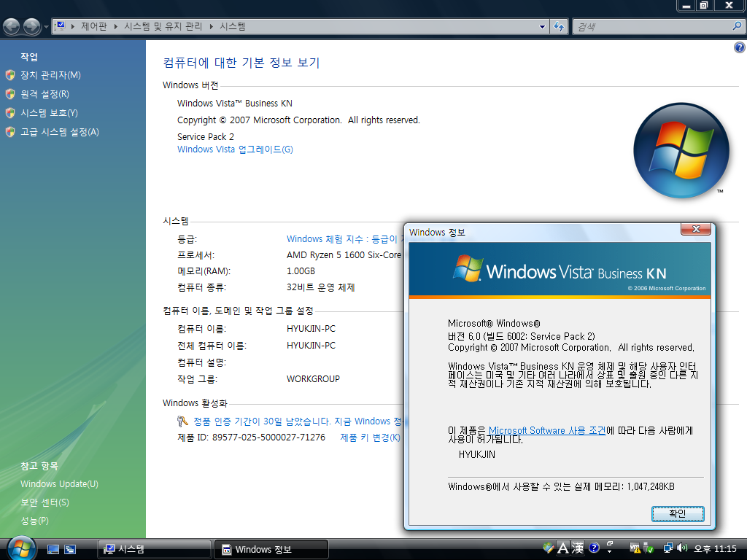Click shield icon beside 시스템 보호
Screen dimensions: 747x560
pos(10,113)
